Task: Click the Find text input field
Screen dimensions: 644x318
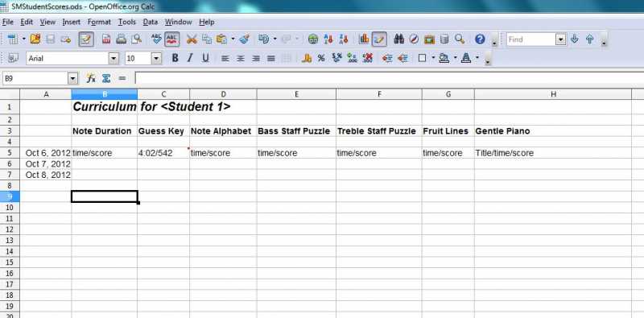Action: tap(531, 39)
